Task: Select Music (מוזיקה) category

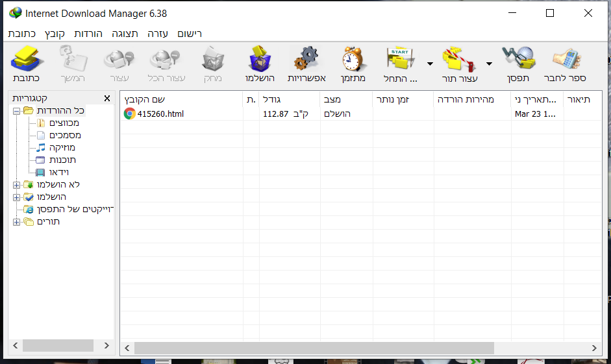Action: (62, 147)
